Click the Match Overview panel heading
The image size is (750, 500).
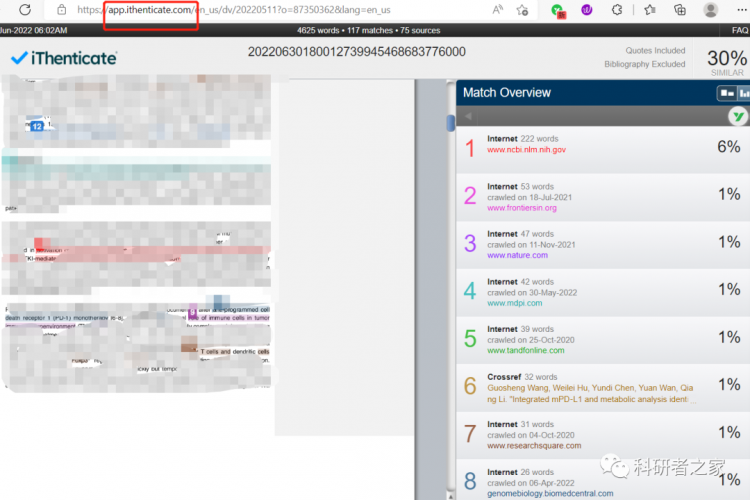[x=507, y=92]
